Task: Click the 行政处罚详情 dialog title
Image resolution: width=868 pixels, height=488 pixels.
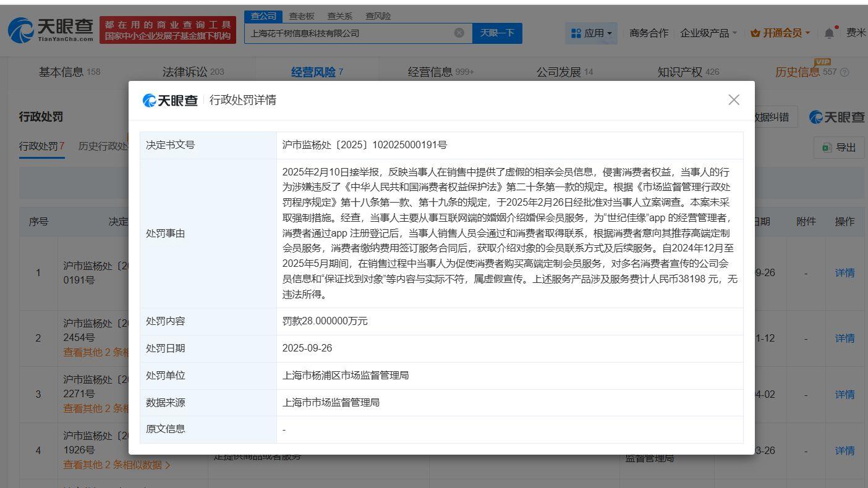Action: coord(243,100)
